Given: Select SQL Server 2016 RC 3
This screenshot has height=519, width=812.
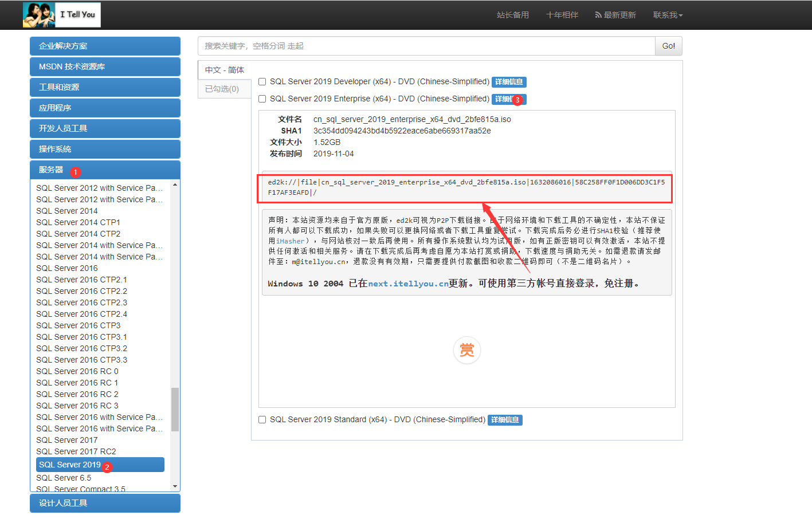Looking at the screenshot, I should 77,406.
